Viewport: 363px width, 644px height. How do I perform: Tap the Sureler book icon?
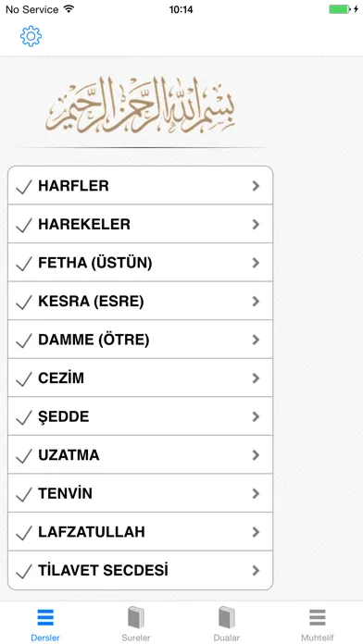click(136, 617)
